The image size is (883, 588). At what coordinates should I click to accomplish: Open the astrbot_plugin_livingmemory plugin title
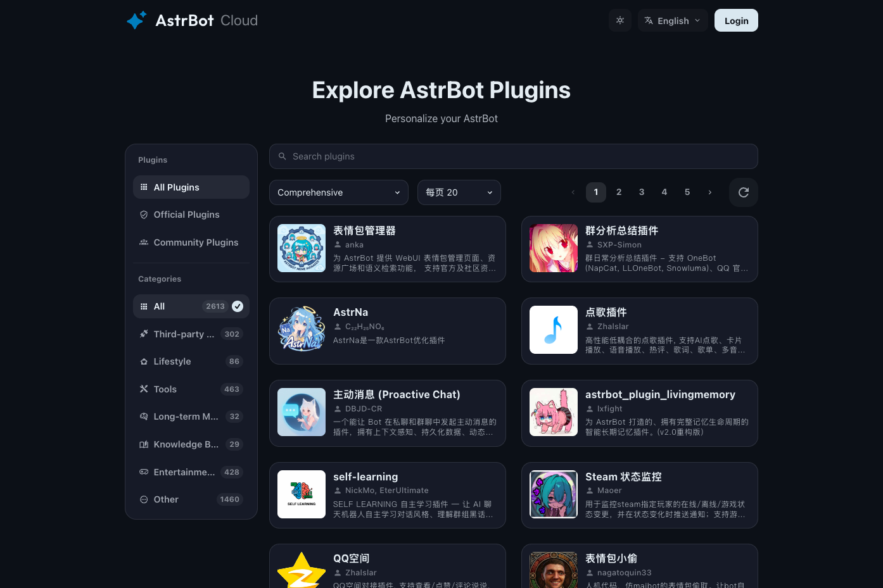(x=660, y=395)
